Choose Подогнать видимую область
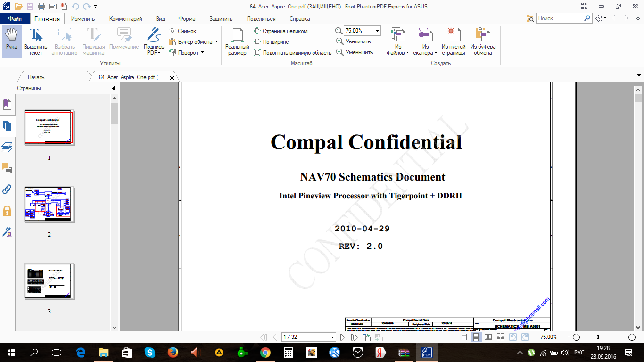This screenshot has width=644, height=362. pyautogui.click(x=293, y=52)
